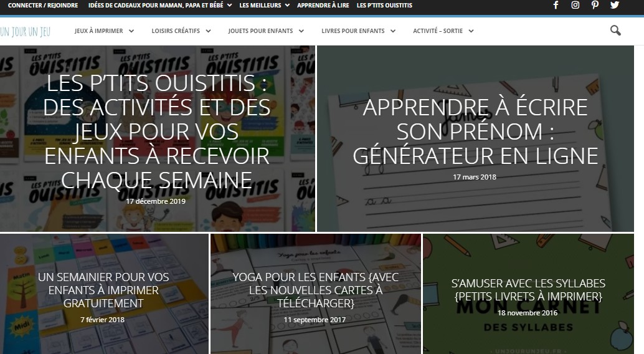Open the Instagram profile icon
Screen dimensions: 644x354
coord(575,6)
